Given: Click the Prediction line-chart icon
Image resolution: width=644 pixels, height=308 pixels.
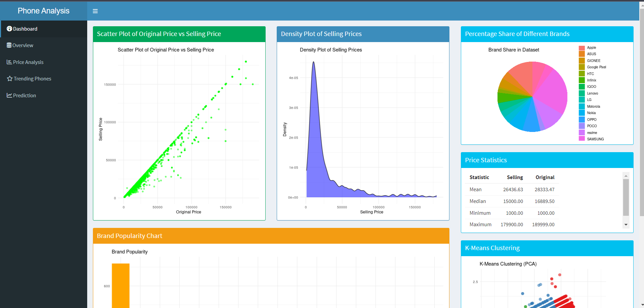Looking at the screenshot, I should pyautogui.click(x=9, y=96).
